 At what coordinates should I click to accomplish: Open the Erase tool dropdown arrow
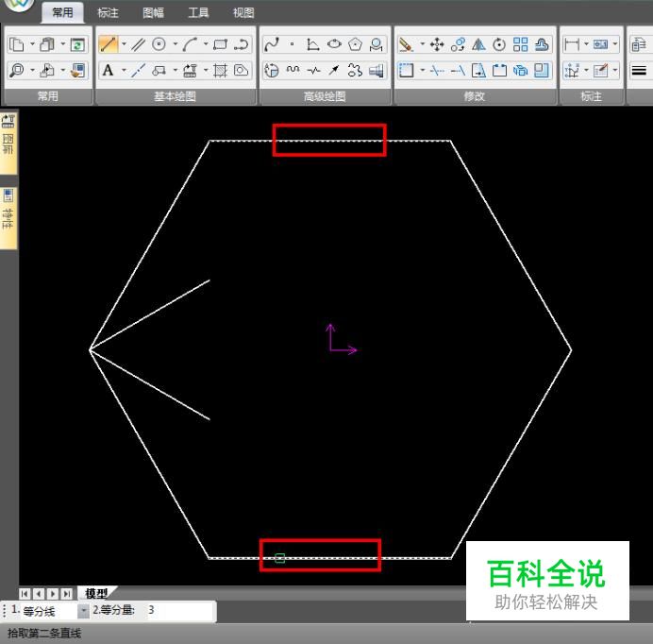[422, 43]
